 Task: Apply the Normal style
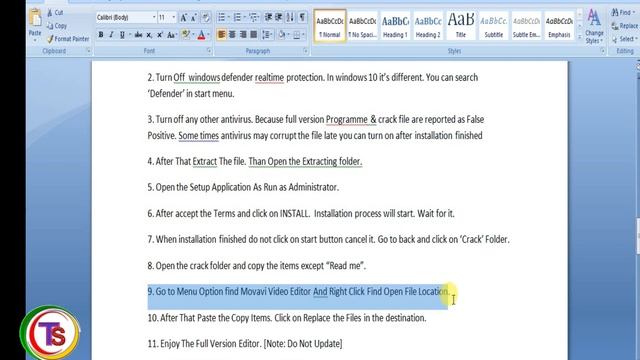point(330,26)
